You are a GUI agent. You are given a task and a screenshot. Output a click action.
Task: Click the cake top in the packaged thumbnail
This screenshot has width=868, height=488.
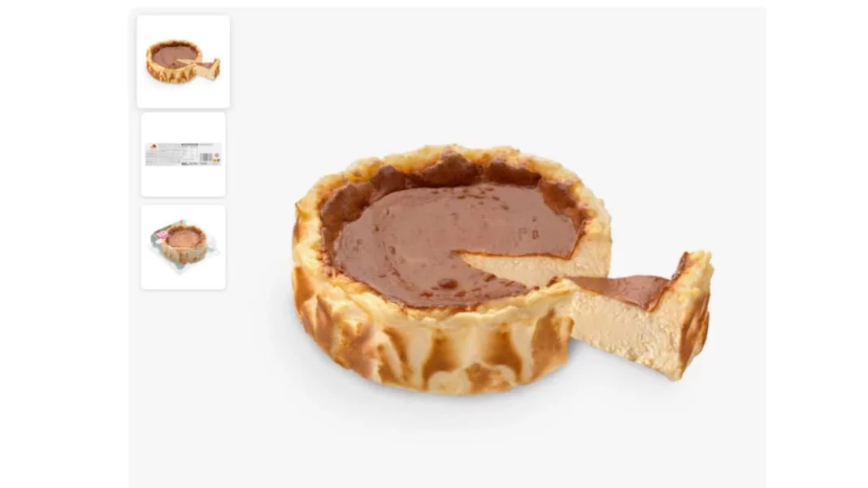(x=184, y=239)
